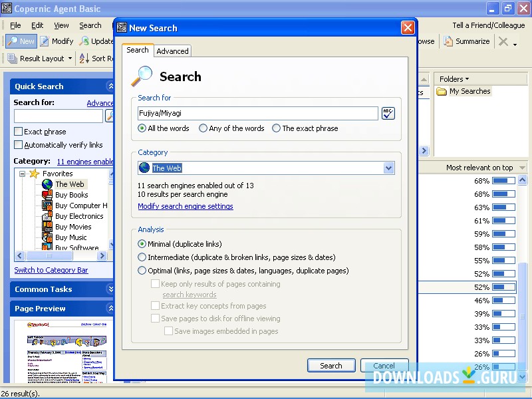Open the Result Layout toolbar icon
The height and width of the screenshot is (399, 532).
[12, 59]
